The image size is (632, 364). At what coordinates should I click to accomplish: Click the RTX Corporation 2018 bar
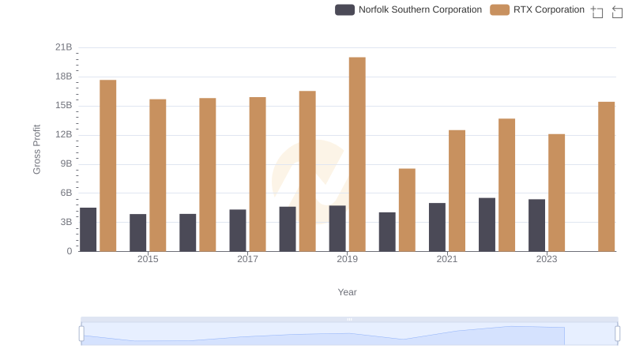click(x=307, y=171)
